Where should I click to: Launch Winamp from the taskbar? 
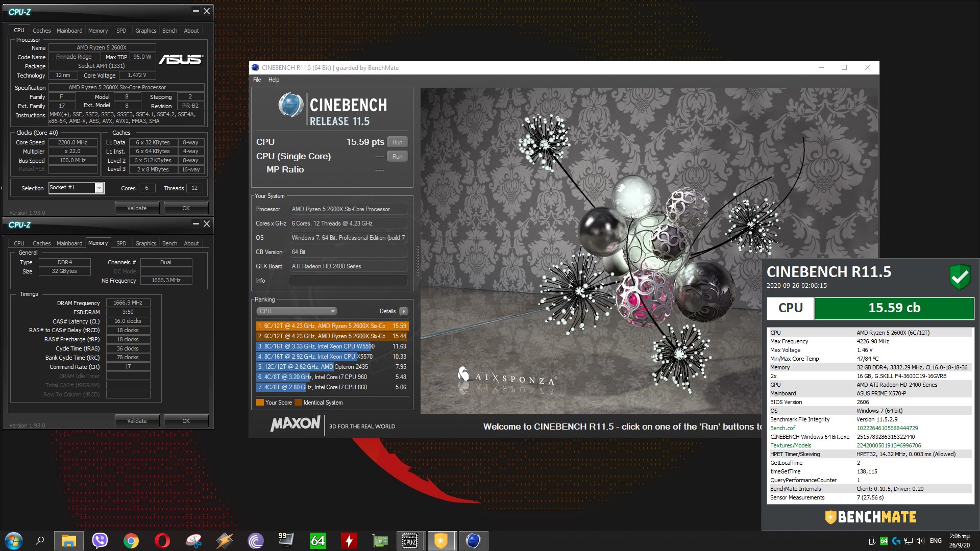pos(225,541)
